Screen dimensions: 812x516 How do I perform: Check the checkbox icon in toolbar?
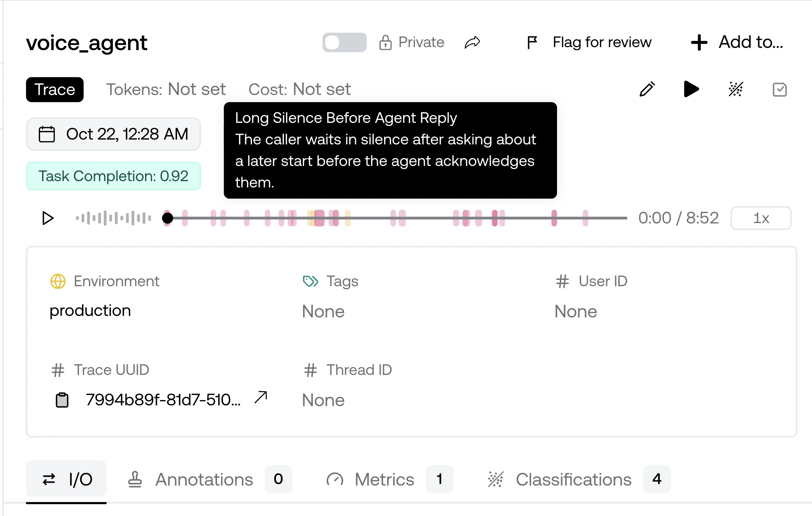tap(780, 89)
